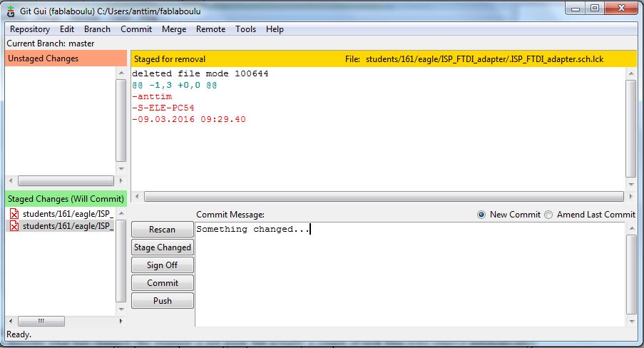Click the diff pane down scroll arrow
The width and height of the screenshot is (644, 348).
(x=631, y=185)
